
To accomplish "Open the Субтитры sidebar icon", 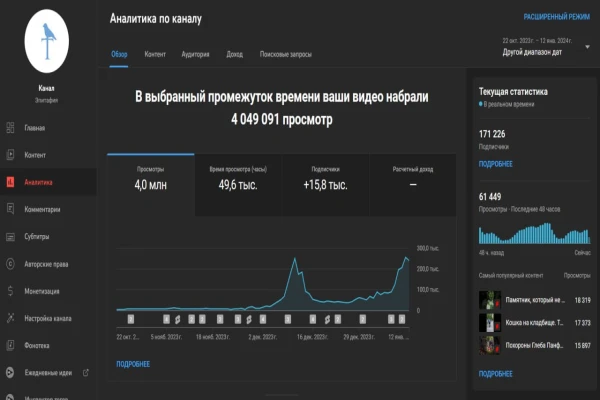I will [x=10, y=237].
